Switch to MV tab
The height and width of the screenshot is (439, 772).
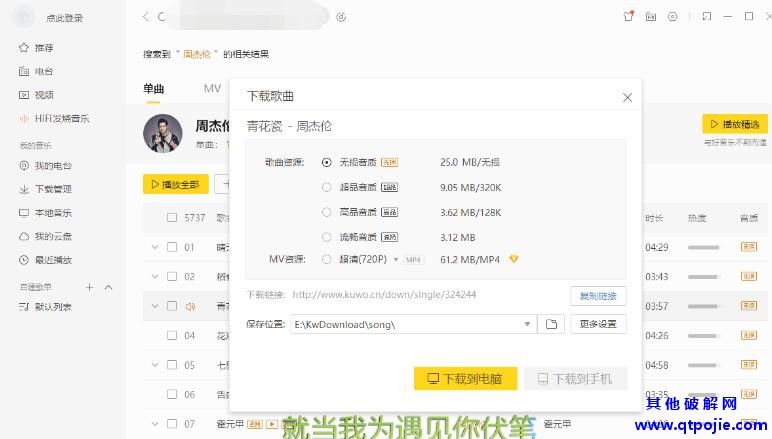(212, 89)
